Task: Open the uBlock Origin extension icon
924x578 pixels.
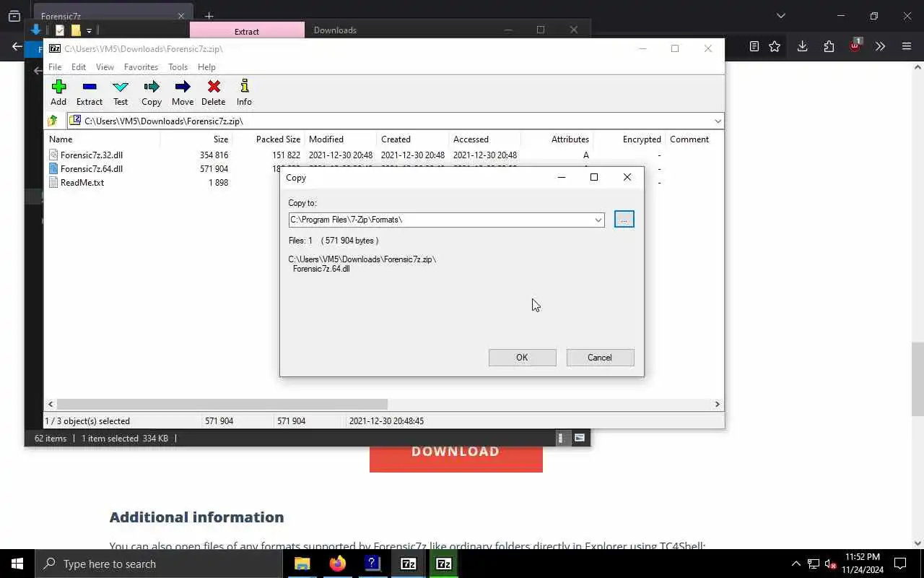Action: [x=855, y=45]
